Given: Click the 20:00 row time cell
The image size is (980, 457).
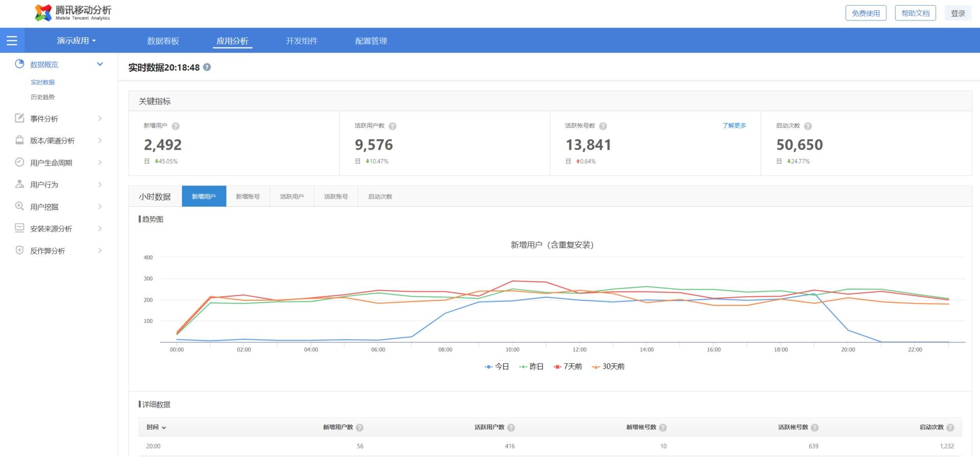Looking at the screenshot, I should tap(153, 446).
